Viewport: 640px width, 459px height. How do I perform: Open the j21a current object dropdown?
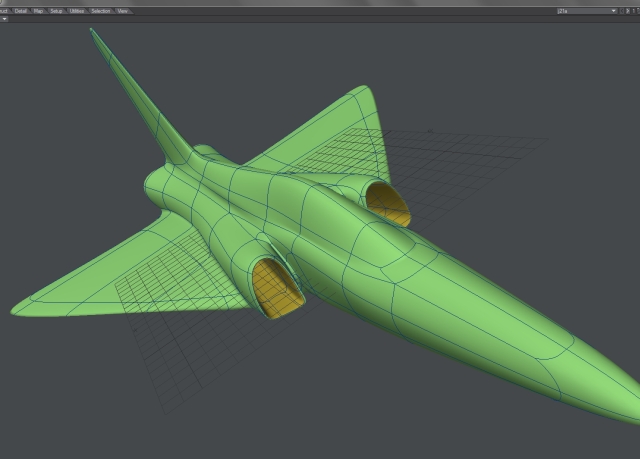(587, 11)
